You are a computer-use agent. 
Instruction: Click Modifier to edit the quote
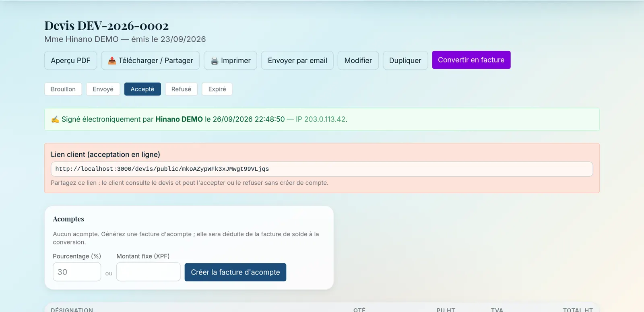pos(358,60)
